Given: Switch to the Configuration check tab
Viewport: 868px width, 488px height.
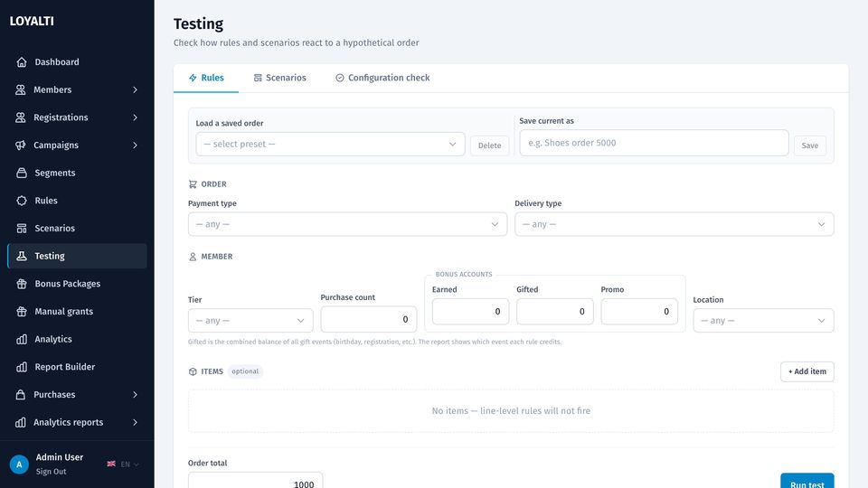Looking at the screenshot, I should (382, 78).
